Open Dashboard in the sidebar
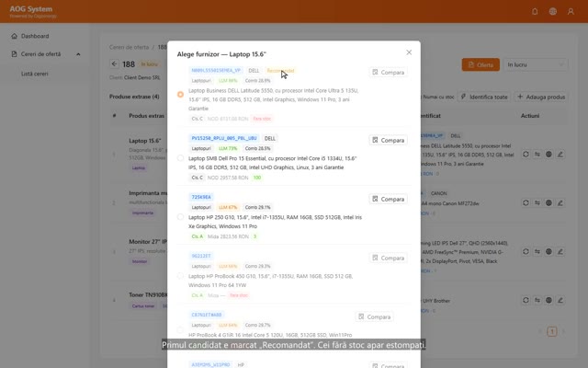This screenshot has height=368, width=588. (35, 36)
